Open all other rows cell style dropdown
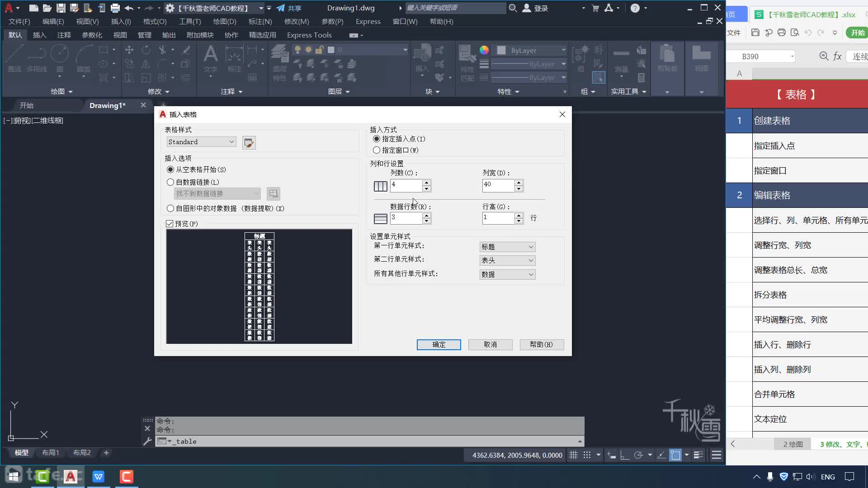 (x=507, y=274)
